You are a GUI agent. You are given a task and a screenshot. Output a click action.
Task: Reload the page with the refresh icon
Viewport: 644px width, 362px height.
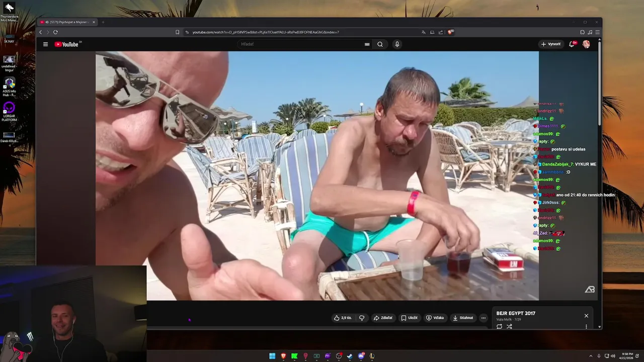(55, 32)
